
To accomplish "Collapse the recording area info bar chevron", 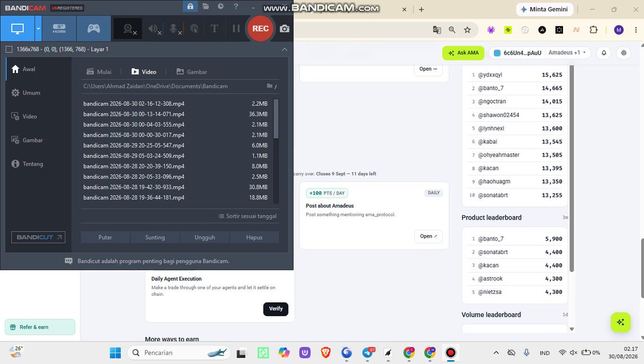I will tap(284, 49).
